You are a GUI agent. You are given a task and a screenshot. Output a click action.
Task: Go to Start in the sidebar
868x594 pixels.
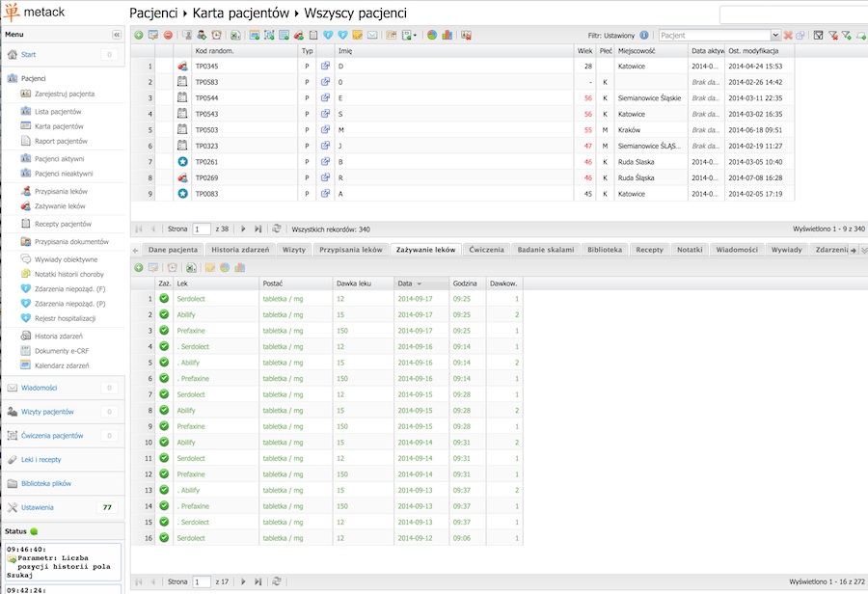click(28, 54)
